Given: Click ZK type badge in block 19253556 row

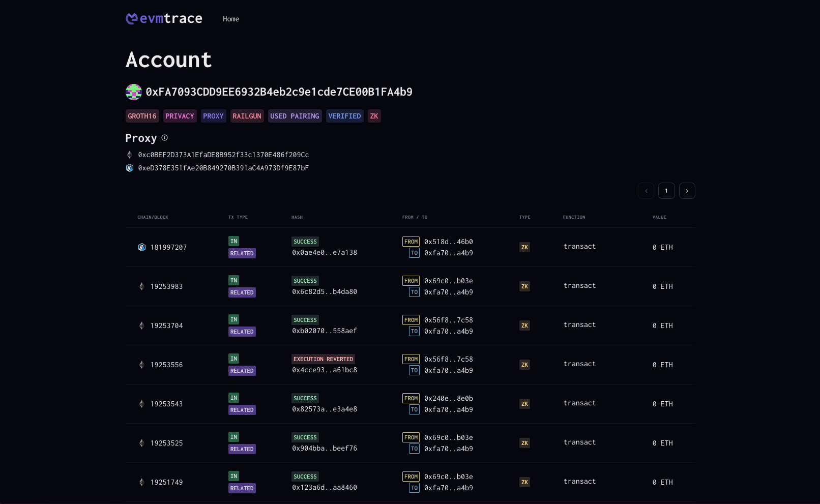Looking at the screenshot, I should pos(524,365).
